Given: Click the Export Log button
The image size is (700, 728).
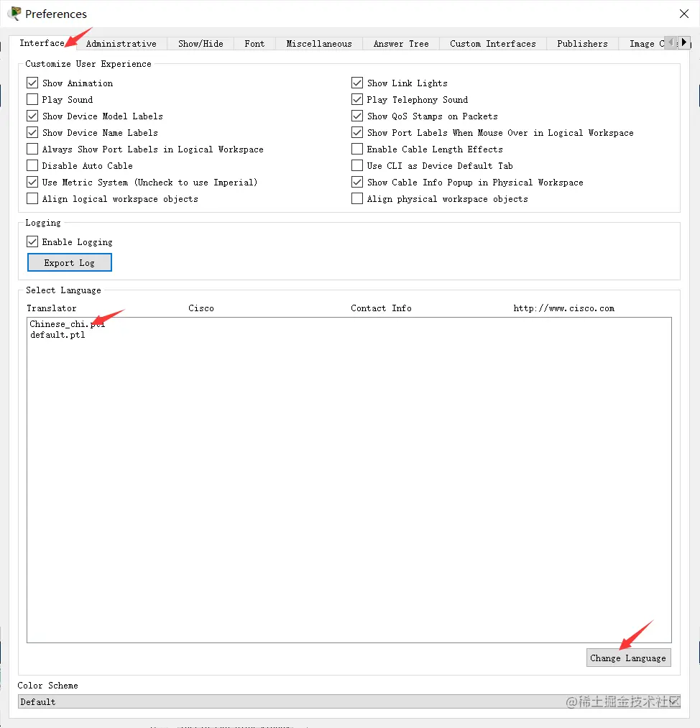Looking at the screenshot, I should click(x=70, y=262).
